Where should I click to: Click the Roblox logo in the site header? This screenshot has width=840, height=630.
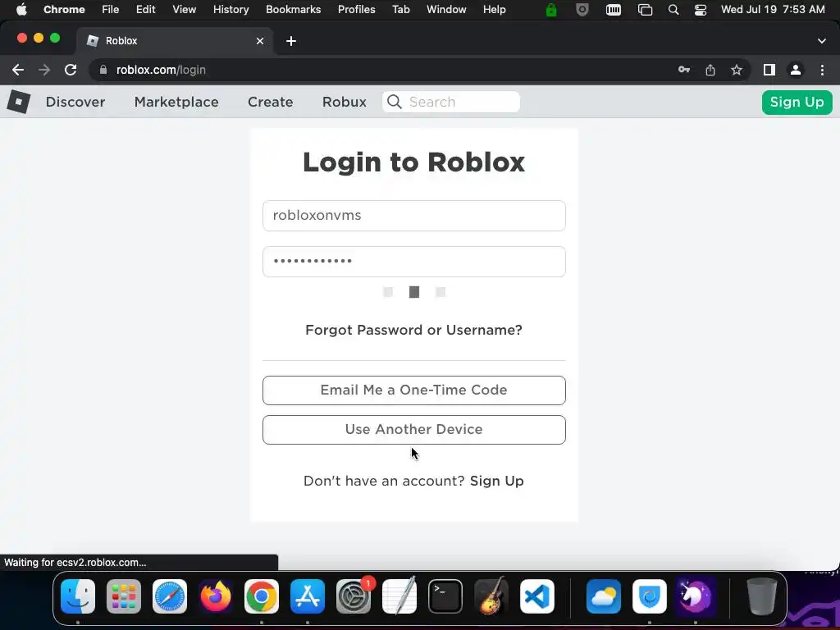coord(19,101)
